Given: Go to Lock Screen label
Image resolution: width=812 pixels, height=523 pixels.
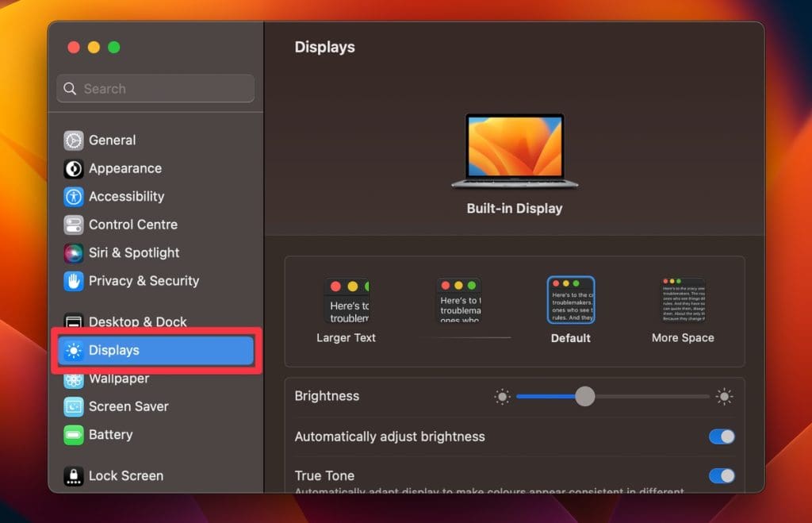Looking at the screenshot, I should [126, 476].
